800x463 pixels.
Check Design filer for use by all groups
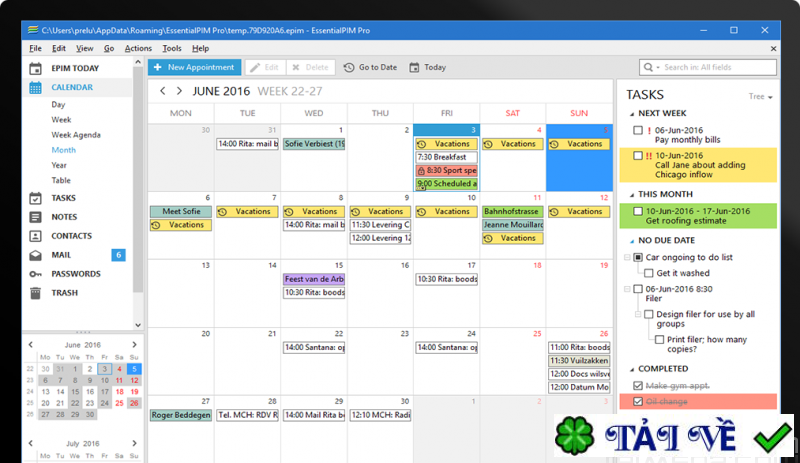point(648,314)
